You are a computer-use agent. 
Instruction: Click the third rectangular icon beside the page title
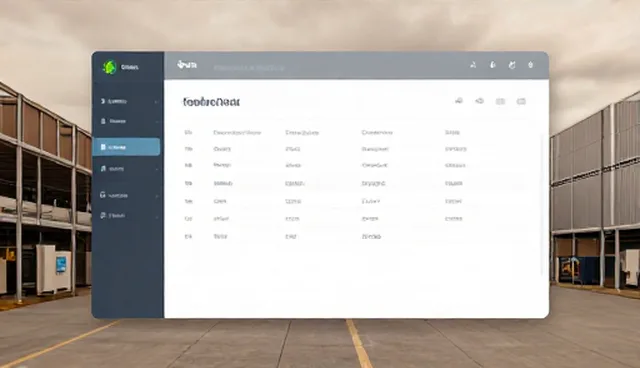[500, 101]
